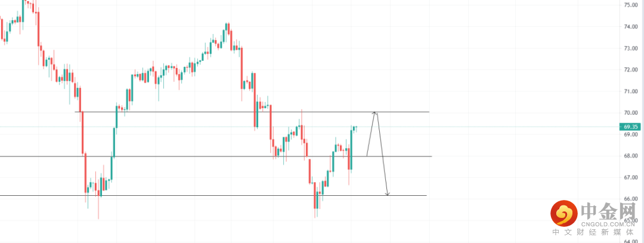Viewport: 644px width, 243px height.
Task: Select the downward arrowhead near 66 support
Action: (388, 193)
